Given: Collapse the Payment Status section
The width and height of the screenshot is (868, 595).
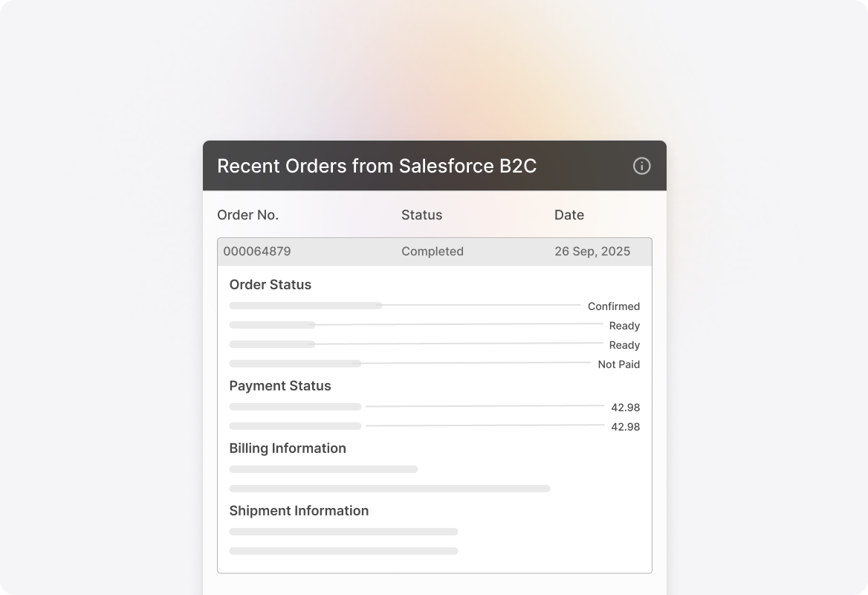Looking at the screenshot, I should click(280, 386).
